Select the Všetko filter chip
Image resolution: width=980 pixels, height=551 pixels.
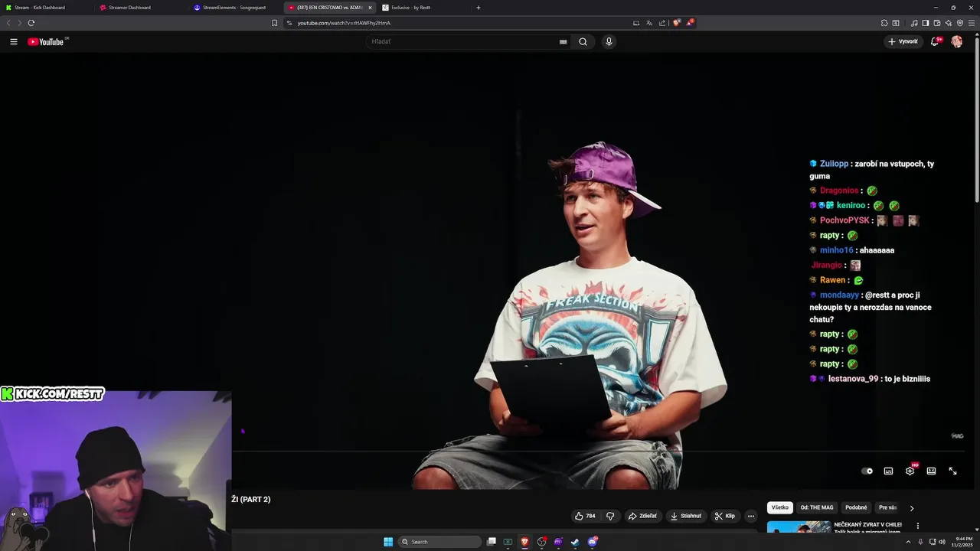click(780, 507)
